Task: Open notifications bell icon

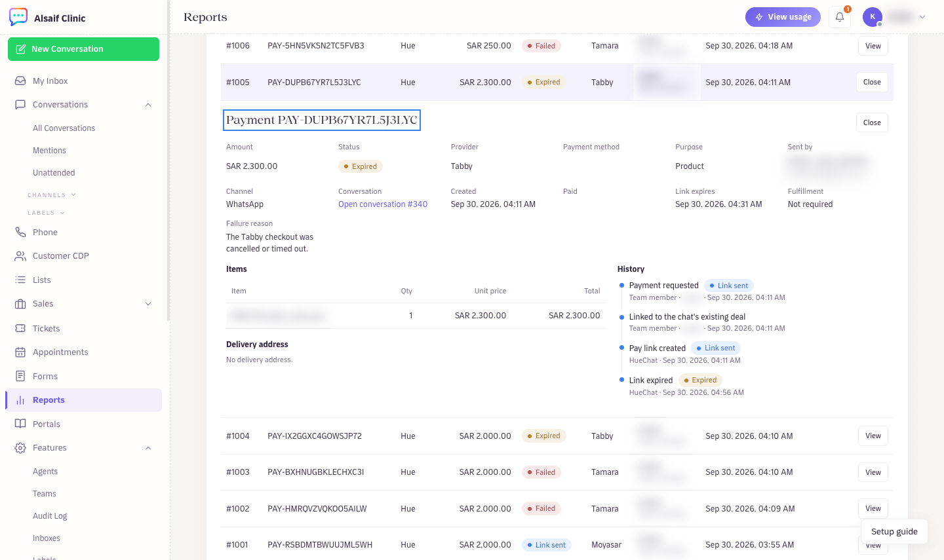Action: 840,17
